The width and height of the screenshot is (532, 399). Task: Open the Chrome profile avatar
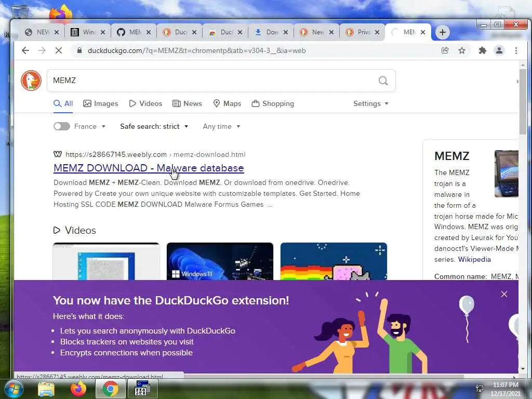499,50
